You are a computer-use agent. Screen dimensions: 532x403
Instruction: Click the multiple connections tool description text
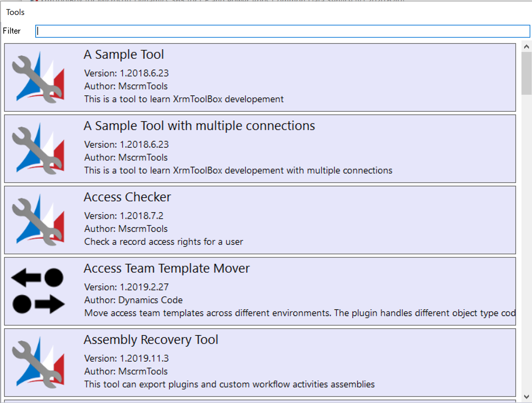tap(238, 170)
